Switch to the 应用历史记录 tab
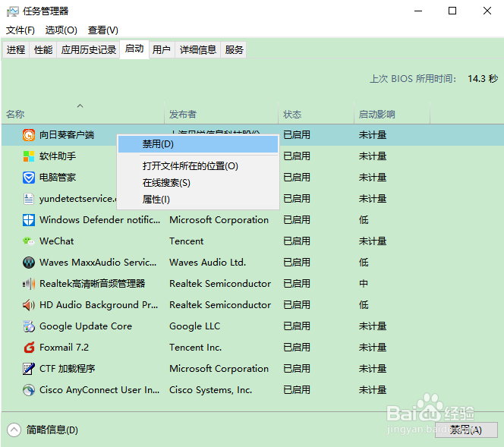Screen dimensions: 504x447 point(88,49)
